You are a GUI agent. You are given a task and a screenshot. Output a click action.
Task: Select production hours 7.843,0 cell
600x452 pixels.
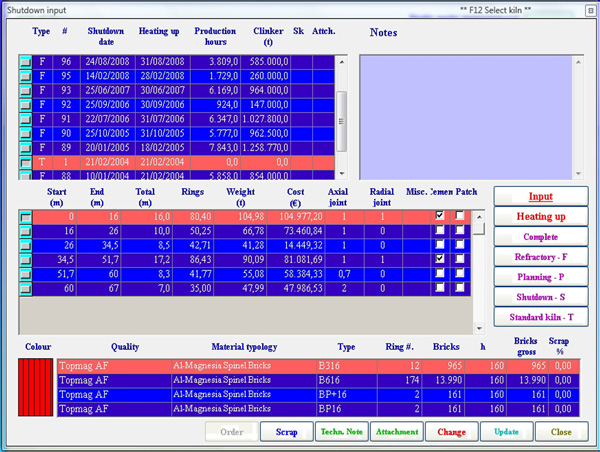[215, 148]
